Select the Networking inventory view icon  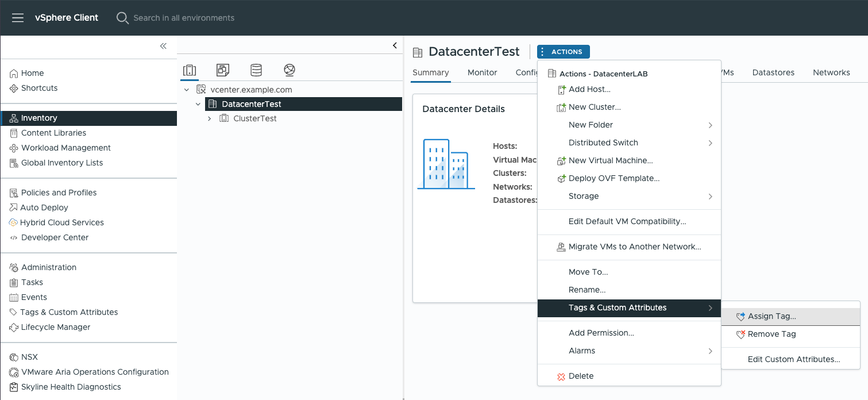point(290,70)
